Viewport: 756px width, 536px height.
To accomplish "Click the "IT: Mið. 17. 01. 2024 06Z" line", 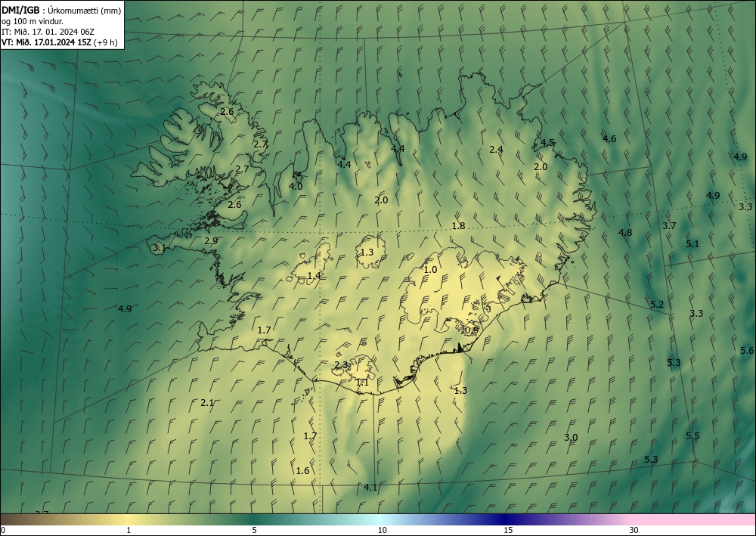I will click(x=48, y=32).
